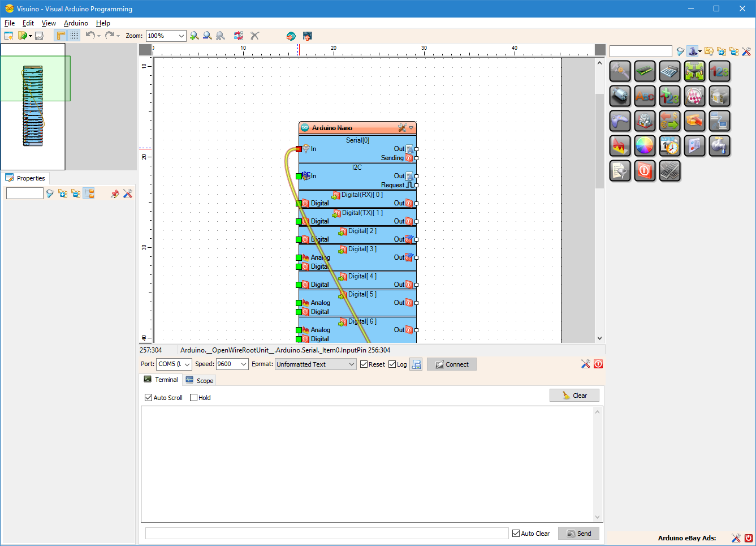
Task: Expand the wizard hat dropdown arrow
Action: pyautogui.click(x=700, y=51)
